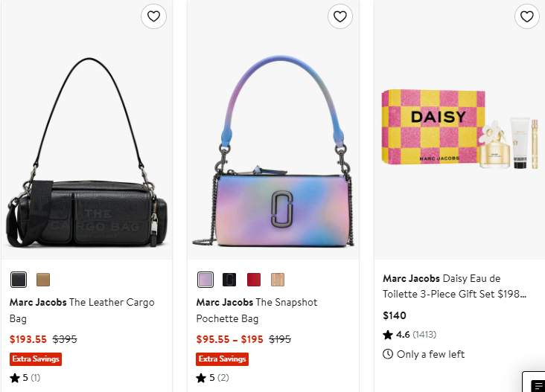Screen dimensions: 545x392
Task: Save Daisy Gift Set via heart icon
Action: click(x=527, y=16)
